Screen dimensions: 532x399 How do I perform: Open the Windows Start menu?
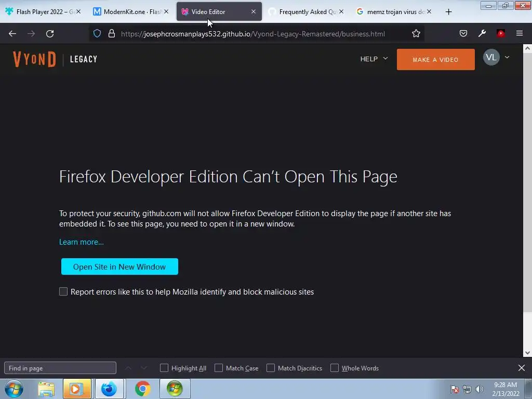tap(14, 389)
